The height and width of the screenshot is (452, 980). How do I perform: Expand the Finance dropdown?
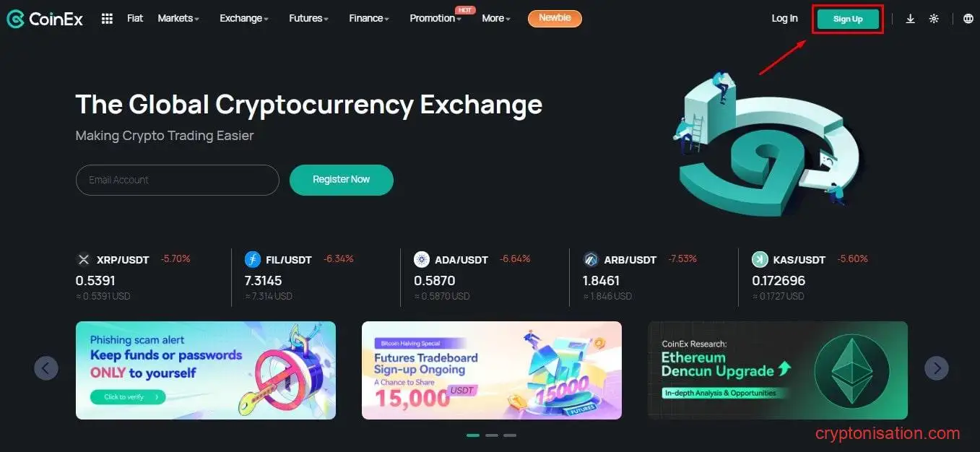point(369,19)
